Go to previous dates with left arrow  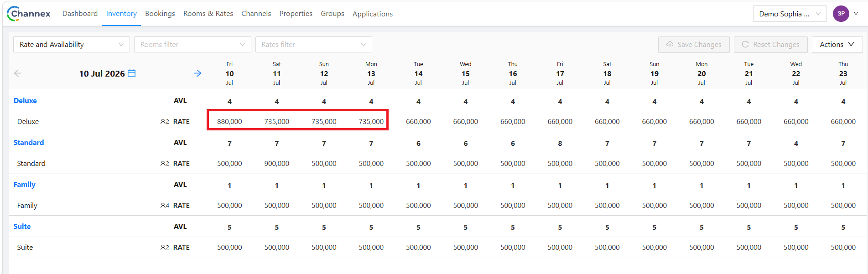[18, 73]
